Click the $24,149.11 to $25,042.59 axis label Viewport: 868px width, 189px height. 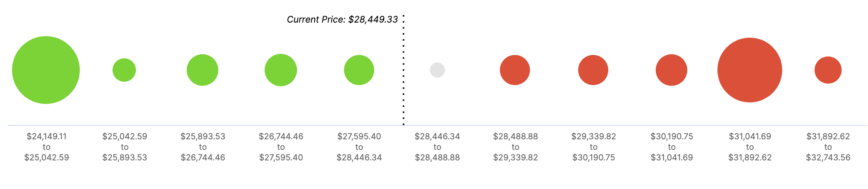coord(47,147)
